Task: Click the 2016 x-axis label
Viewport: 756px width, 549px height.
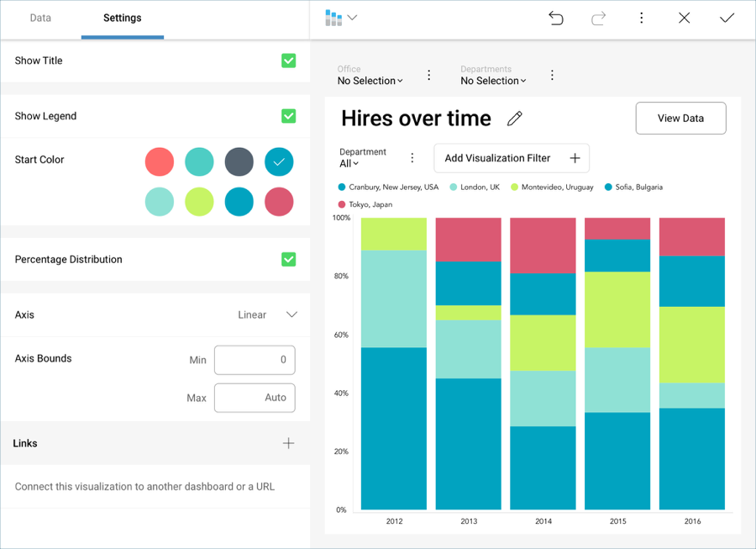Action: [x=692, y=521]
